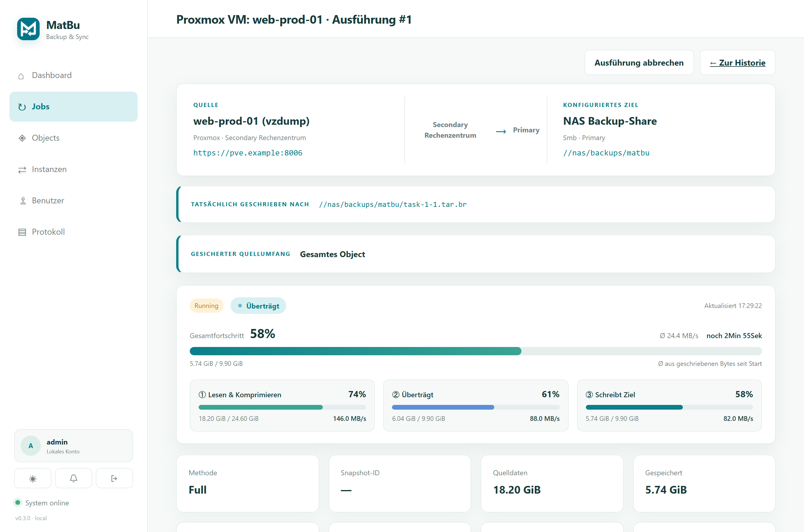Click the admin avatar circle
The width and height of the screenshot is (804, 532).
click(31, 446)
